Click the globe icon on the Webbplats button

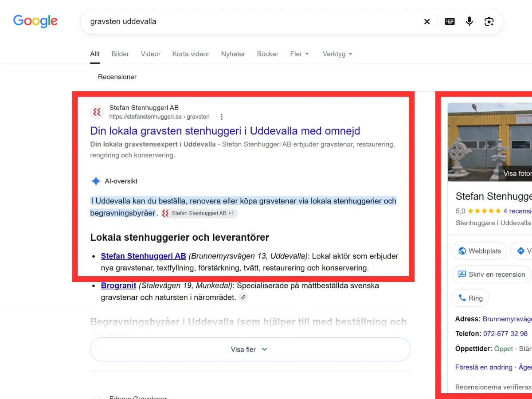[x=462, y=251]
